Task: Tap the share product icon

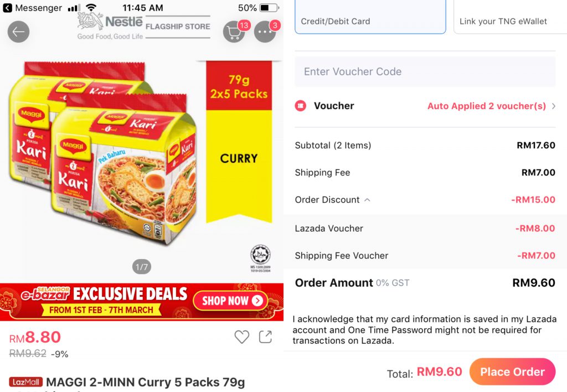Action: point(265,337)
